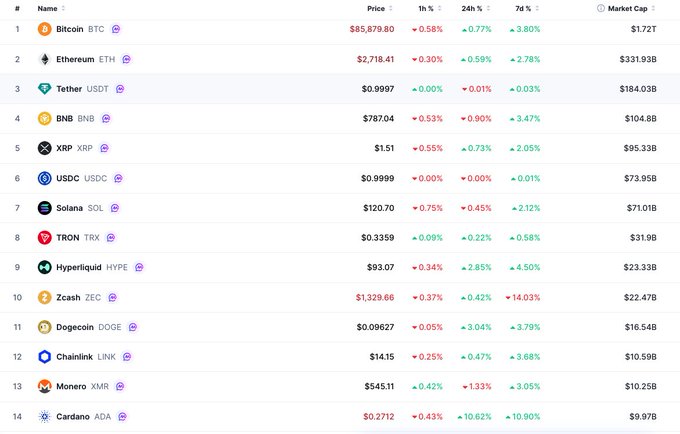Click the Tether green logo icon
This screenshot has height=434, width=680.
[44, 89]
